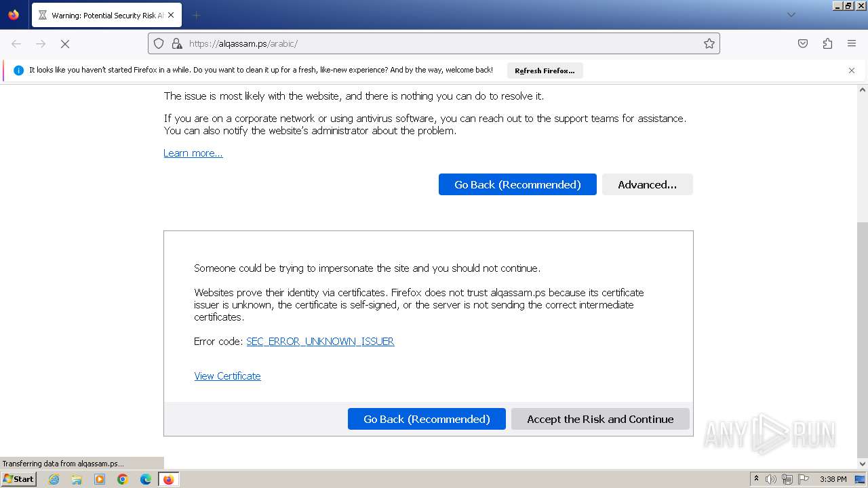
Task: Click the browser back arrow
Action: click(16, 43)
